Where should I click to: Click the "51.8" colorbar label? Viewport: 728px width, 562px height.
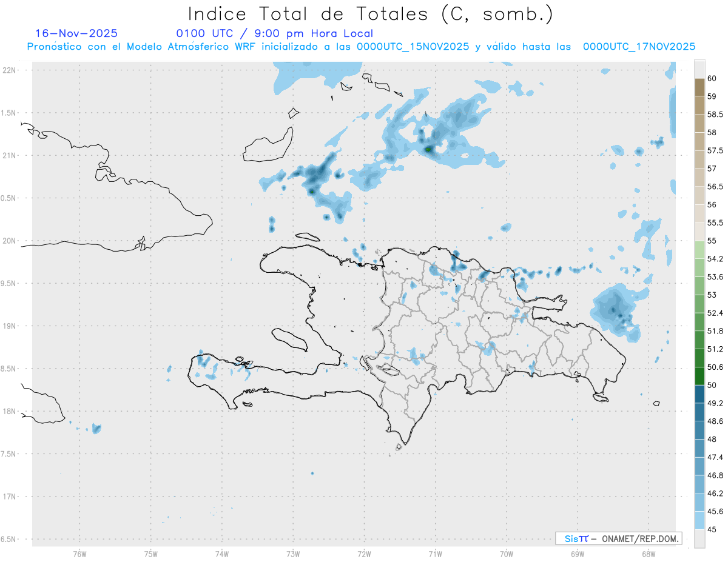point(715,331)
